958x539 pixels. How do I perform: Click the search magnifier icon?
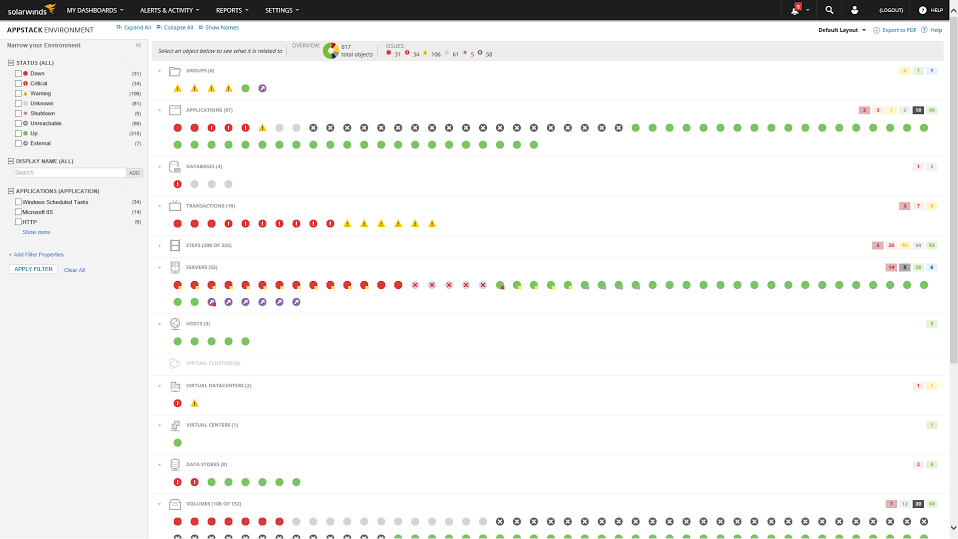click(x=829, y=10)
